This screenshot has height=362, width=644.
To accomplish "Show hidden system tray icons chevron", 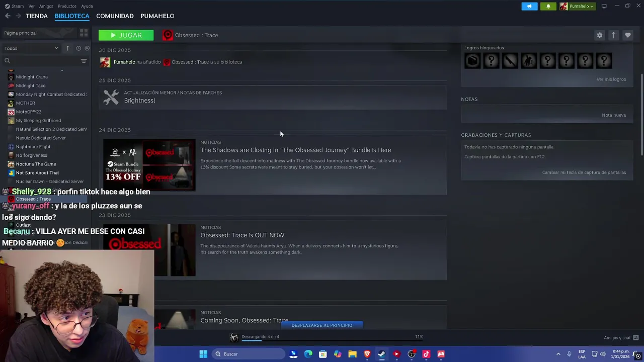I will pyautogui.click(x=558, y=354).
